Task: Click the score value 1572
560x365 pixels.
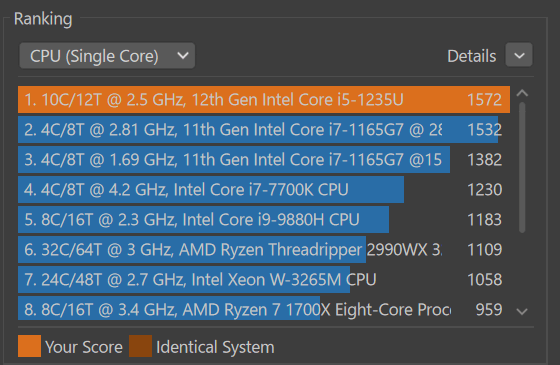Action: (485, 100)
